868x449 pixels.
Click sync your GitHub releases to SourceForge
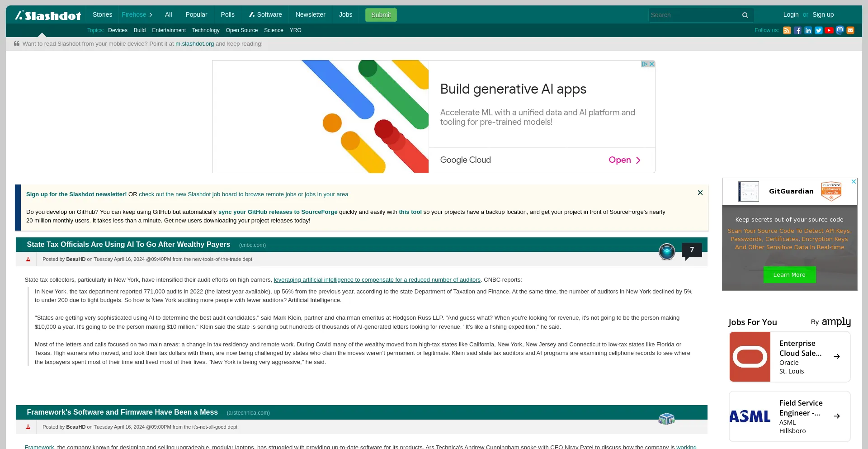[278, 212]
